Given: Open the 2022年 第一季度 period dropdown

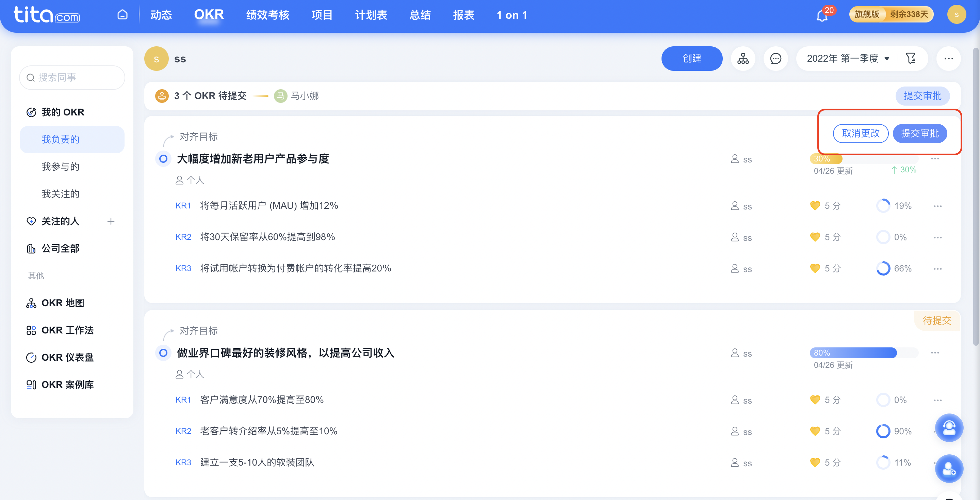Looking at the screenshot, I should (x=848, y=59).
